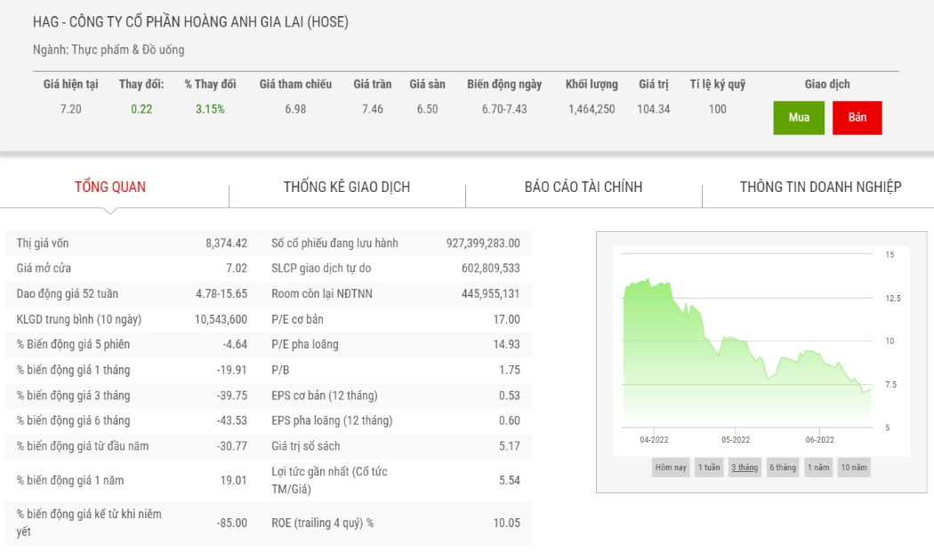Open the THÔNG TIN DOANH NGHIỆP tab
The width and height of the screenshot is (934, 560).
click(x=820, y=187)
